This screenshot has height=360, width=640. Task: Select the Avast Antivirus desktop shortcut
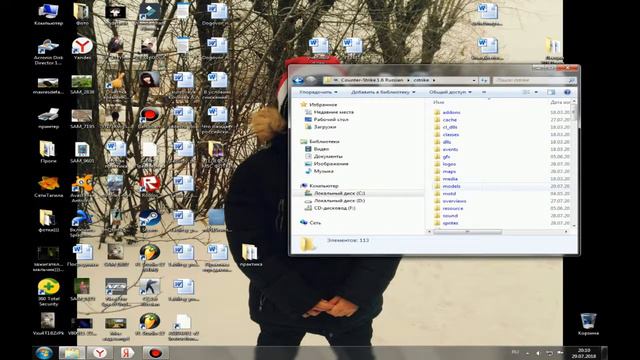[82, 189]
